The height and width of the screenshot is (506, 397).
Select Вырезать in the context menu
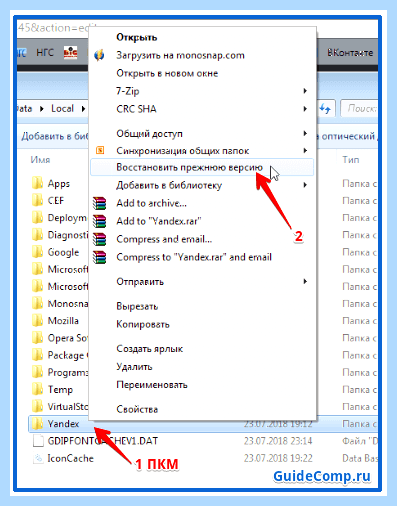click(x=137, y=306)
